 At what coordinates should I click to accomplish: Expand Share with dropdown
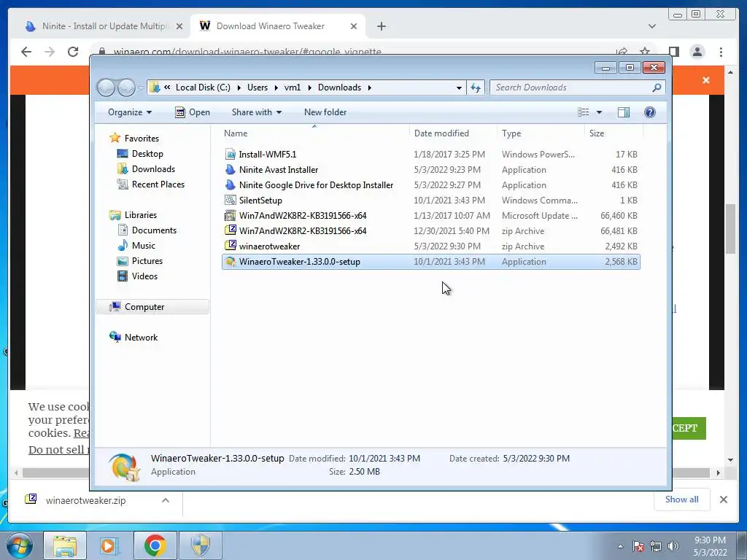click(256, 112)
